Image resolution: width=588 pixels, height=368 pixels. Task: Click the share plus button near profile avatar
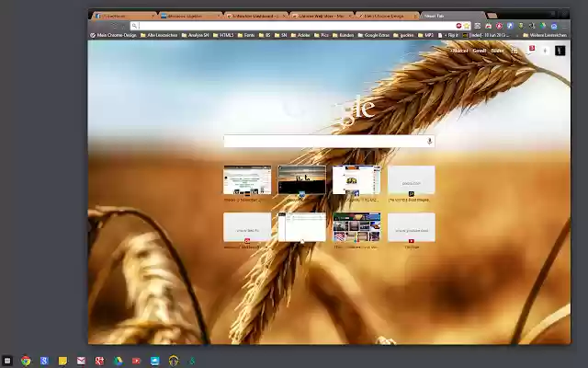(545, 51)
